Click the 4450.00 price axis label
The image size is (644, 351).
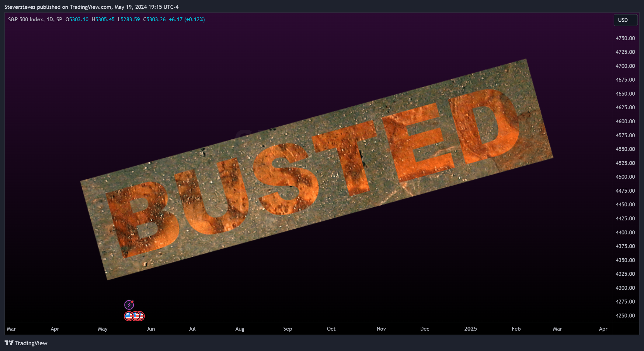click(x=625, y=205)
